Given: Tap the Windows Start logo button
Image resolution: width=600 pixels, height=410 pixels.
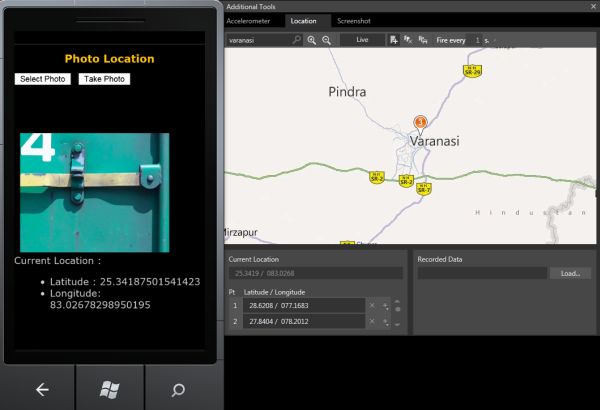Looking at the screenshot, I should point(110,390).
